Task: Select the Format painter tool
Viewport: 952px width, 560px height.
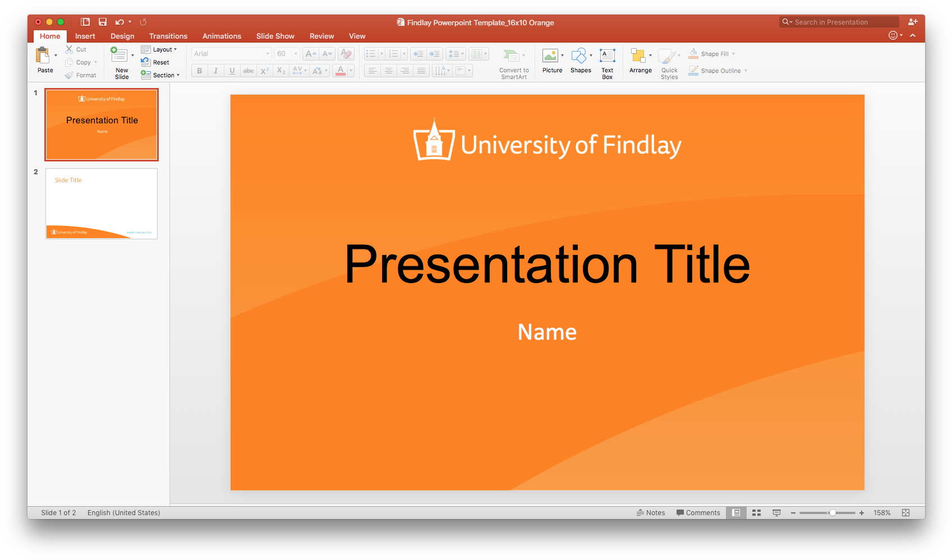Action: point(81,75)
